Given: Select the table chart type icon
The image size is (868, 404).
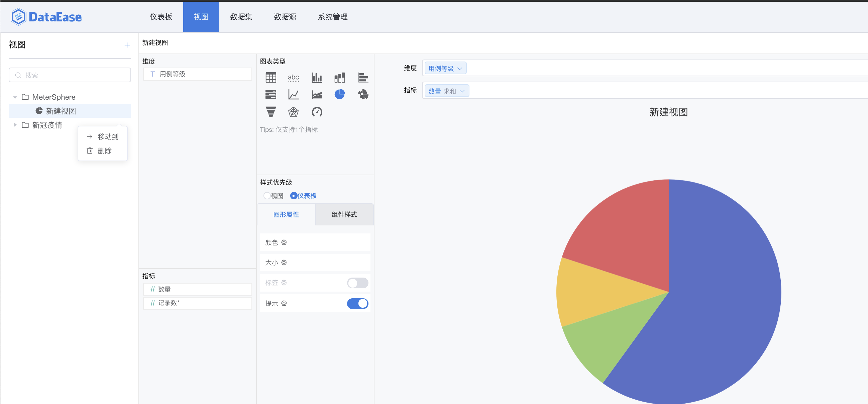Looking at the screenshot, I should [270, 78].
